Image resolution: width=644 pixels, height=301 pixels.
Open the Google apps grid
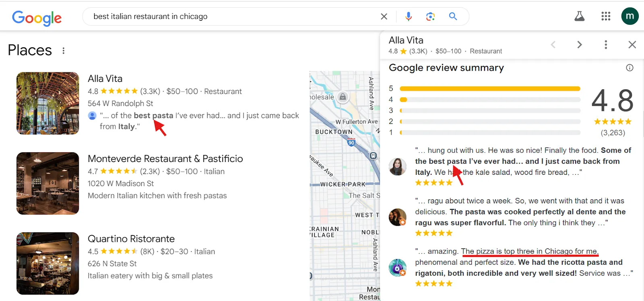(x=606, y=16)
